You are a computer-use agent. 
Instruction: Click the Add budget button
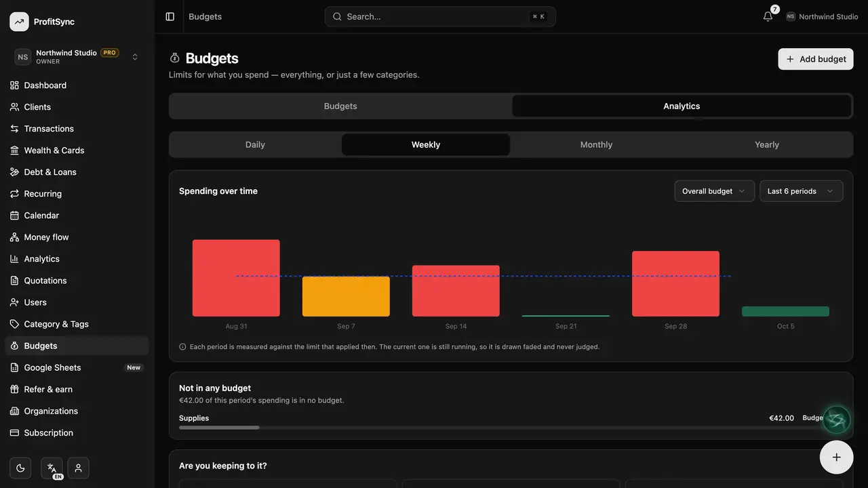coord(816,59)
